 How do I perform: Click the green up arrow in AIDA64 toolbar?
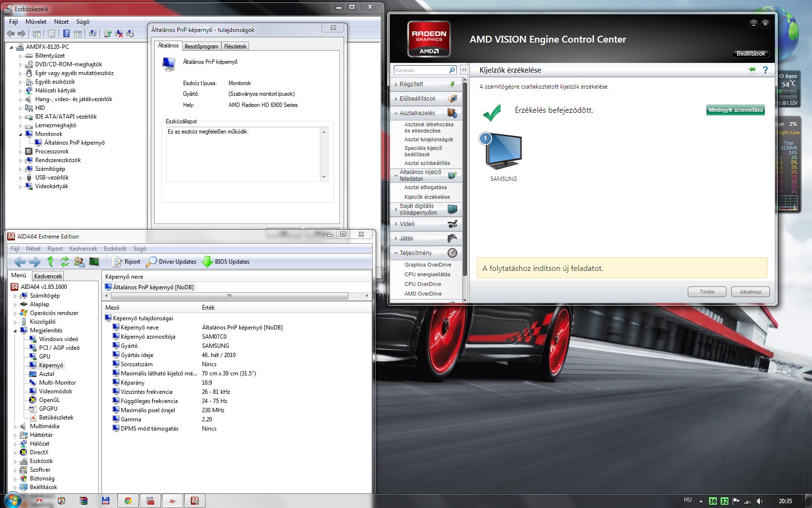click(50, 262)
